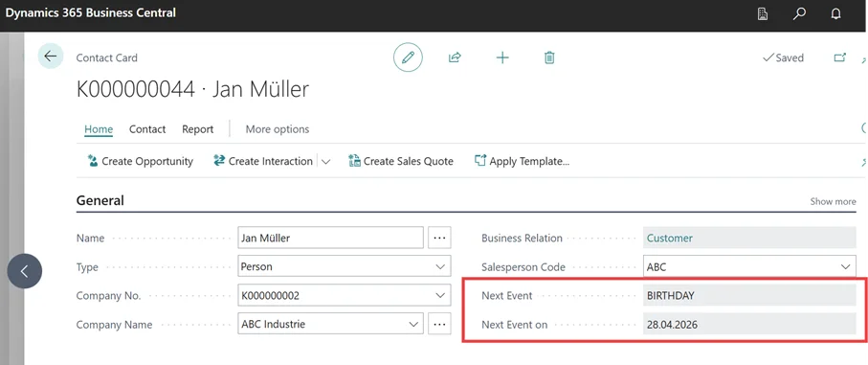Go back using the arrow button
The image size is (868, 365).
click(51, 56)
